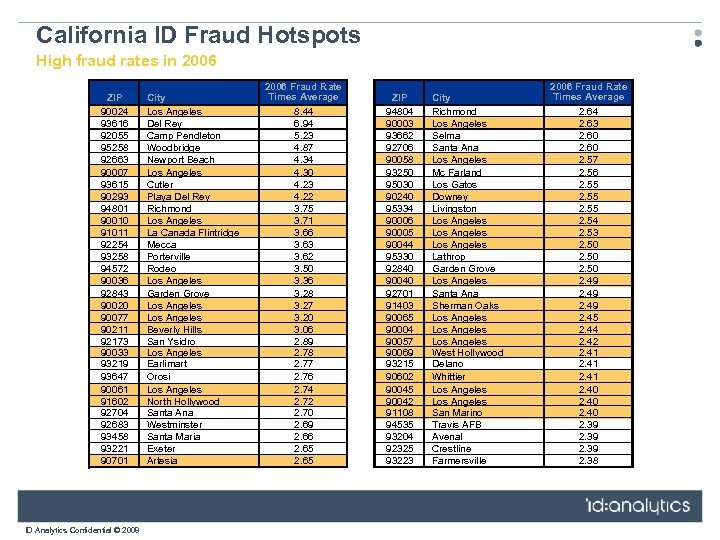This screenshot has width=720, height=540.
Task: Click the left table's City column header
Action: (157, 97)
